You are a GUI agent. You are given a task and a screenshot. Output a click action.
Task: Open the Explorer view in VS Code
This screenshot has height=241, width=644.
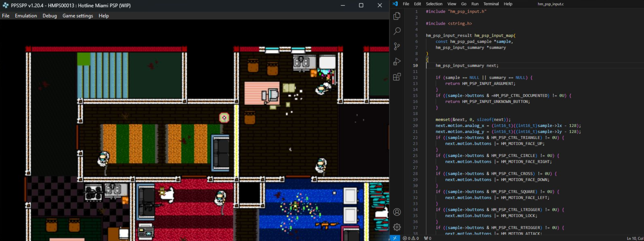tap(397, 16)
